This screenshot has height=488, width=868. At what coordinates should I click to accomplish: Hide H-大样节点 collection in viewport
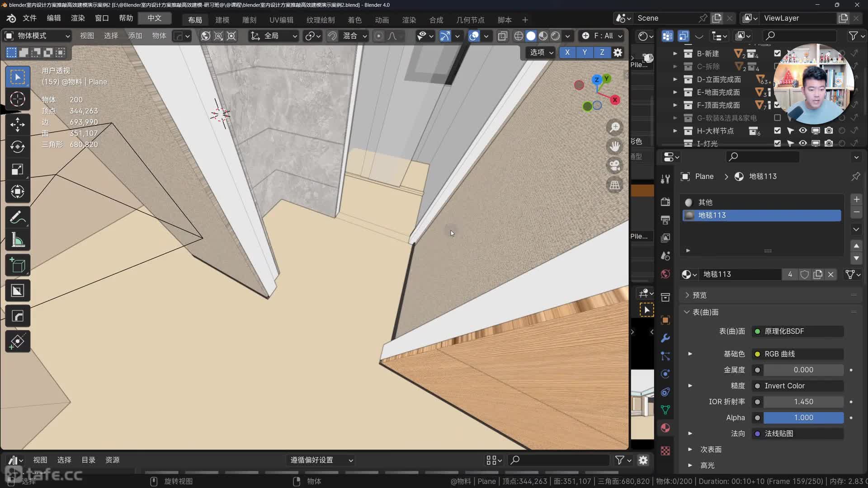pyautogui.click(x=802, y=131)
